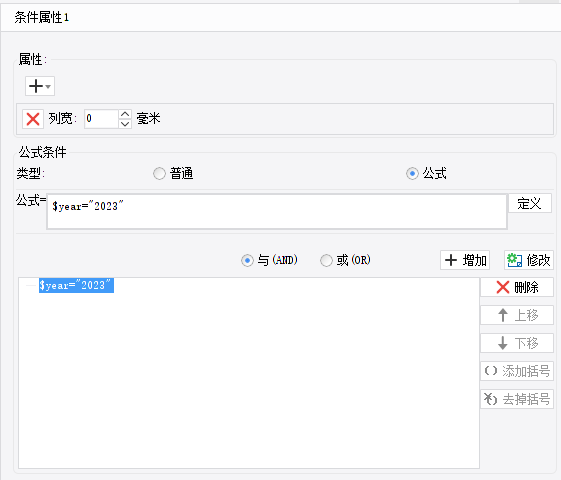Click 去掉括号 to remove brackets
This screenshot has width=561, height=480.
click(x=517, y=399)
